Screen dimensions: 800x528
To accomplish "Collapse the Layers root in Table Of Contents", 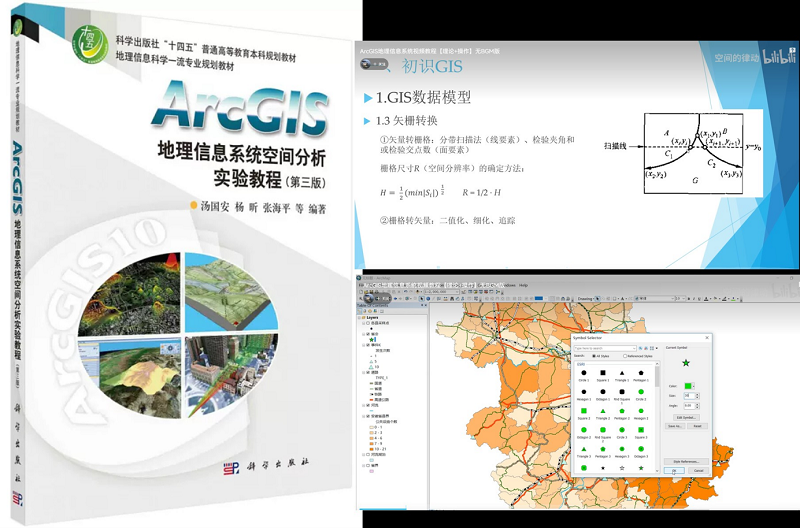I will coord(359,317).
